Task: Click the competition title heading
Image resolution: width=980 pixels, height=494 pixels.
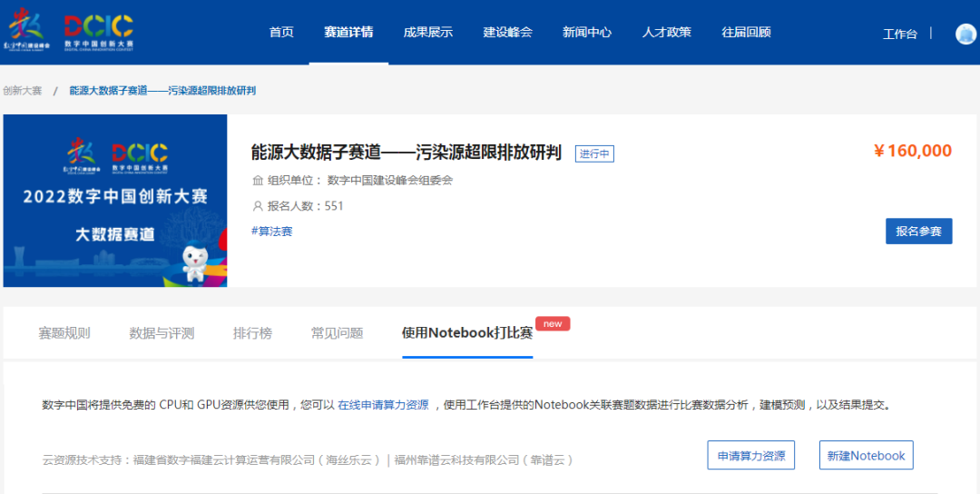Action: click(407, 153)
